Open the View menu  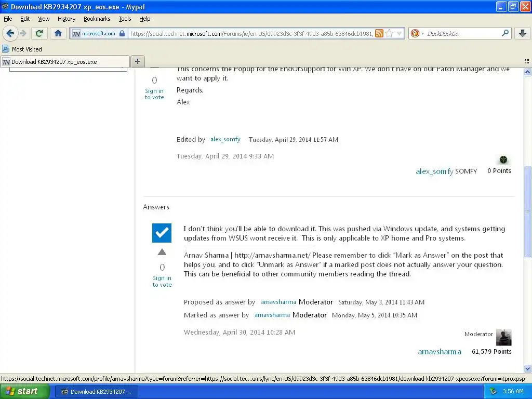pyautogui.click(x=44, y=19)
